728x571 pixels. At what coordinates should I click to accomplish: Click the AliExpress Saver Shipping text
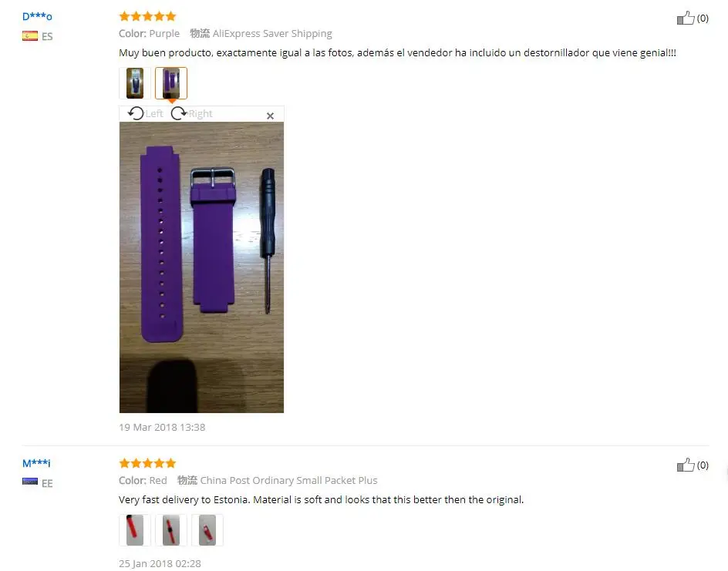[x=272, y=33]
